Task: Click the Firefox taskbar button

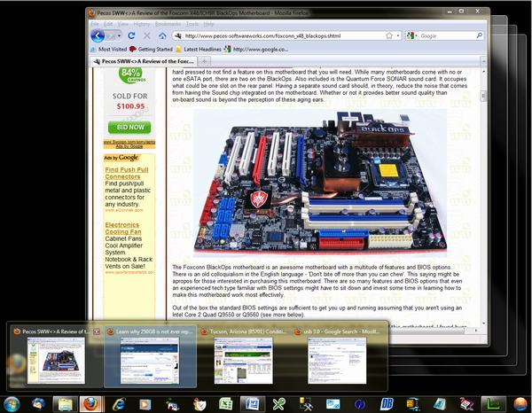Action: 90,404
